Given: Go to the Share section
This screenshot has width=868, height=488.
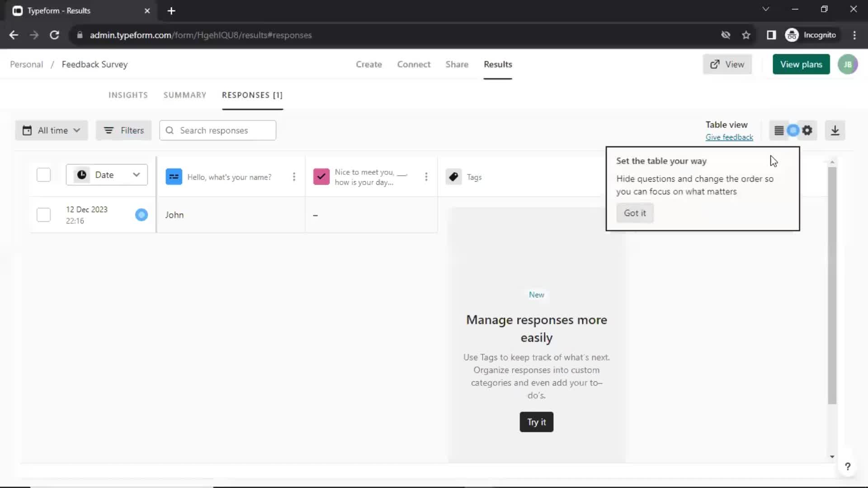Looking at the screenshot, I should 457,65.
